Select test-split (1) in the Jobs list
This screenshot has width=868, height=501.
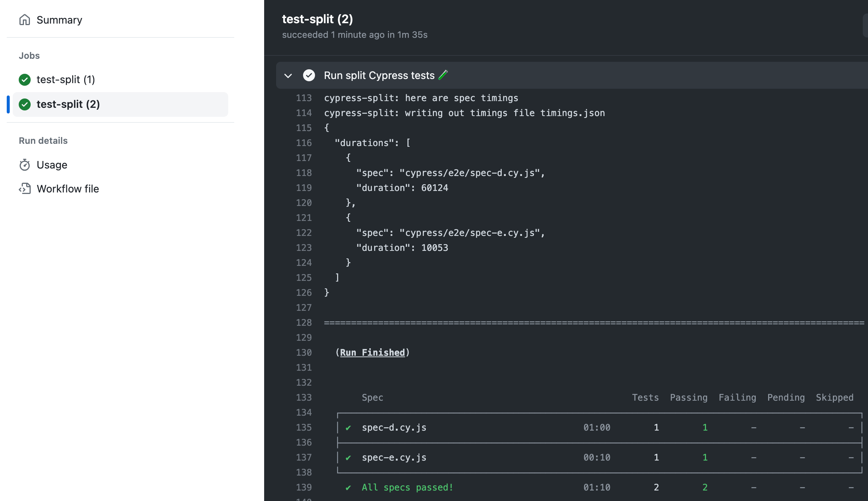(65, 79)
